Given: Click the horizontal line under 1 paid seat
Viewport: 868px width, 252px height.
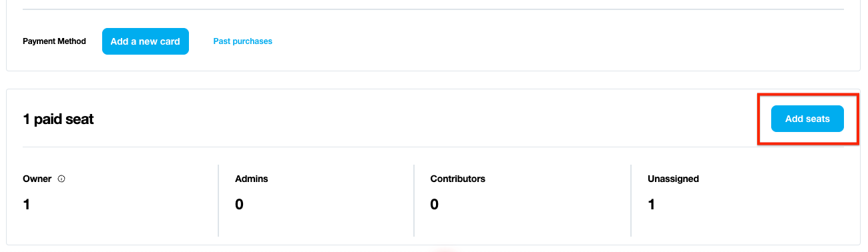Looking at the screenshot, I should coord(433,147).
